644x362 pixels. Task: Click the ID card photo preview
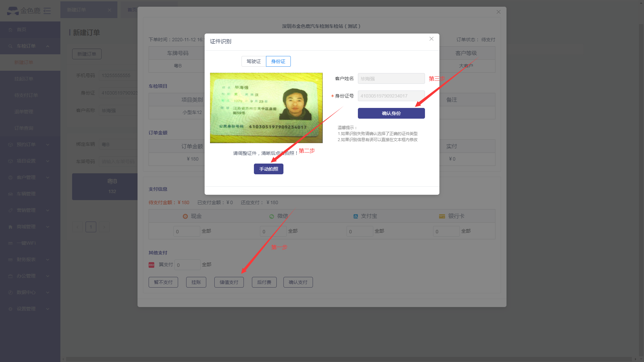pyautogui.click(x=266, y=108)
